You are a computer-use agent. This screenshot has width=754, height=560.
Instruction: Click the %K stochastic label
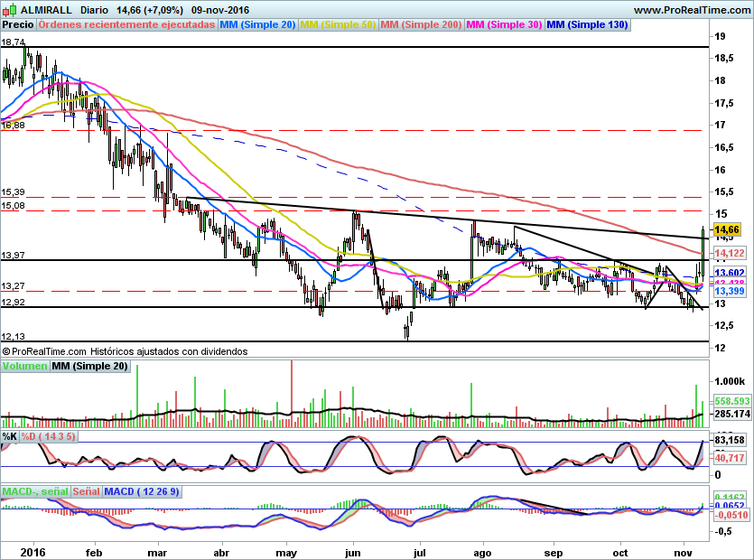click(10, 436)
